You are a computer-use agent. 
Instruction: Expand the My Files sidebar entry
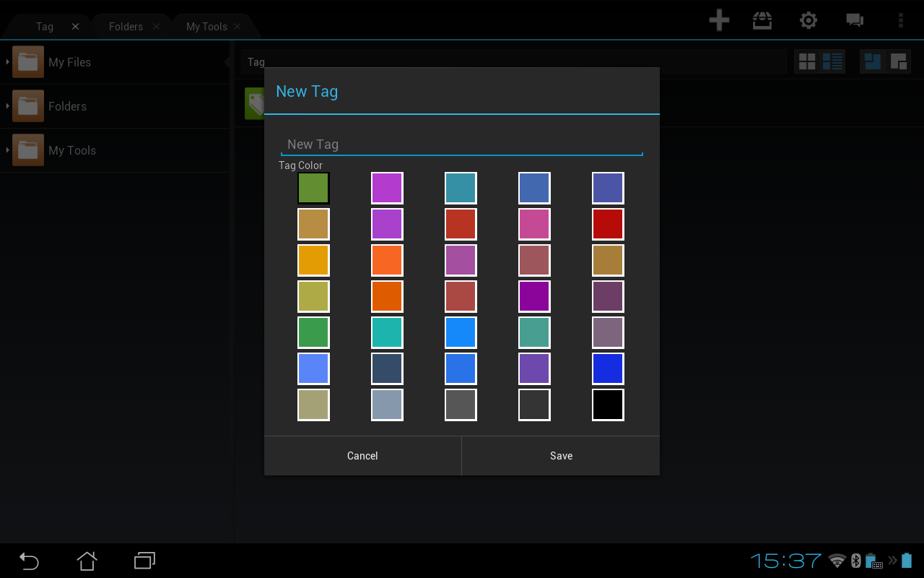point(6,62)
